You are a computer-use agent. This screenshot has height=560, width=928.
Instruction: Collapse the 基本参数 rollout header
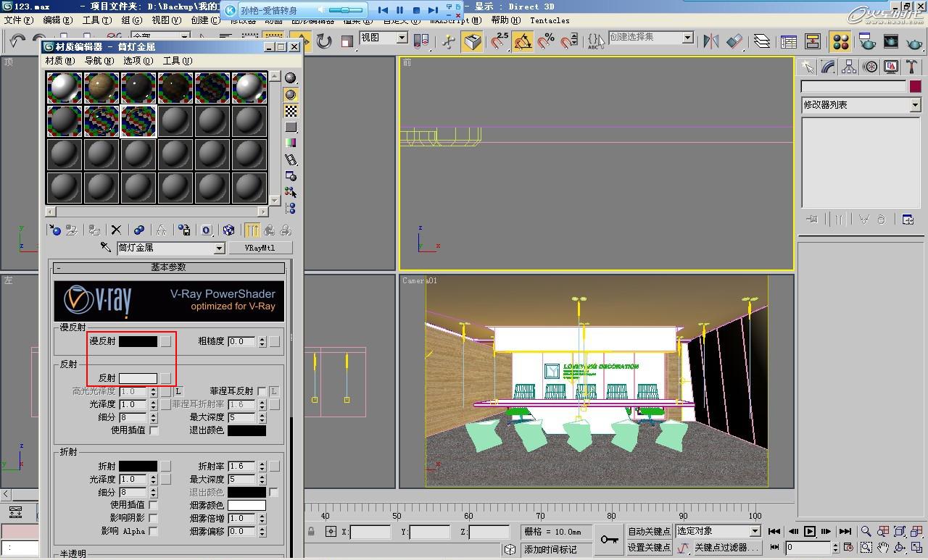click(x=168, y=267)
